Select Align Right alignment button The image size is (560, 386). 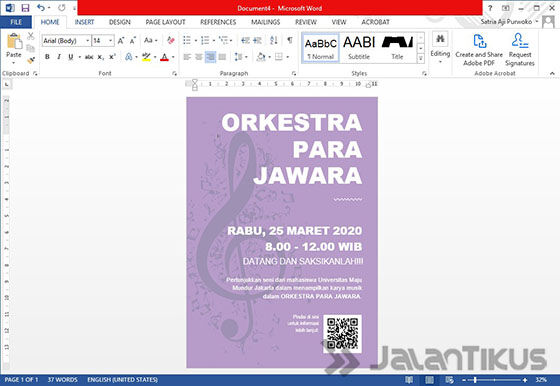pyautogui.click(x=210, y=57)
